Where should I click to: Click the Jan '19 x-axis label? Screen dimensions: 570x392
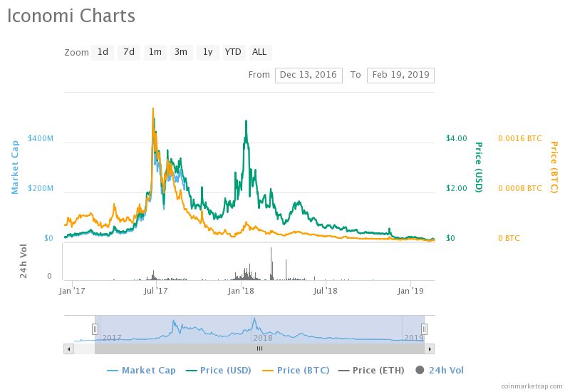(x=410, y=291)
